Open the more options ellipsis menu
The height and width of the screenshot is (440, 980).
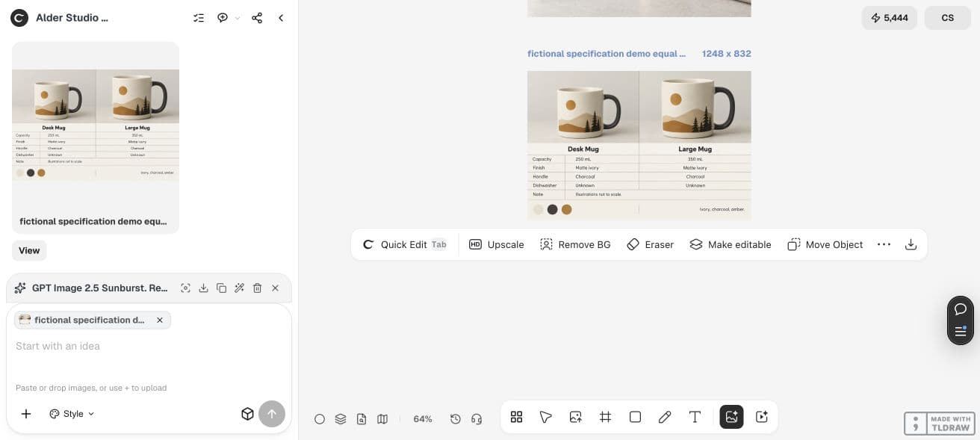click(884, 244)
